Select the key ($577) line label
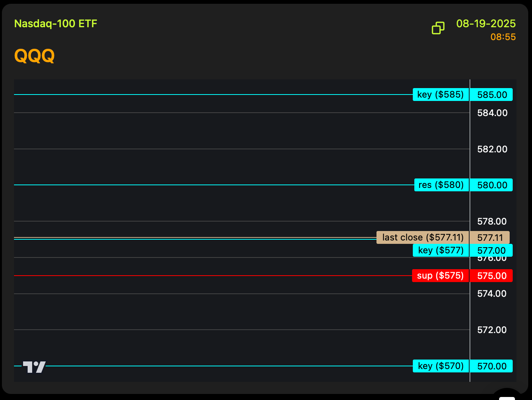This screenshot has width=532, height=400. (441, 250)
